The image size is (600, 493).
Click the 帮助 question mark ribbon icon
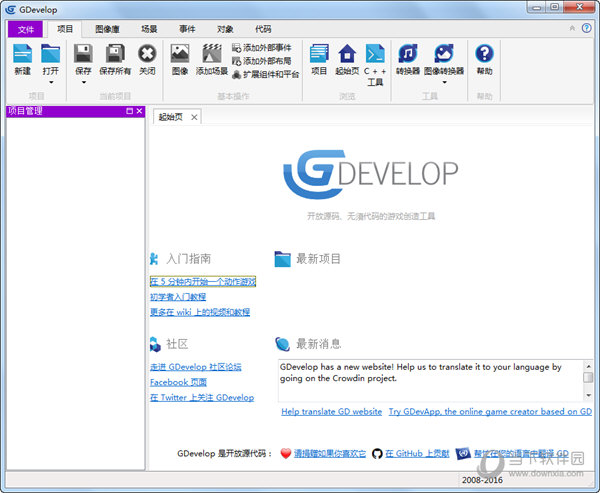484,53
